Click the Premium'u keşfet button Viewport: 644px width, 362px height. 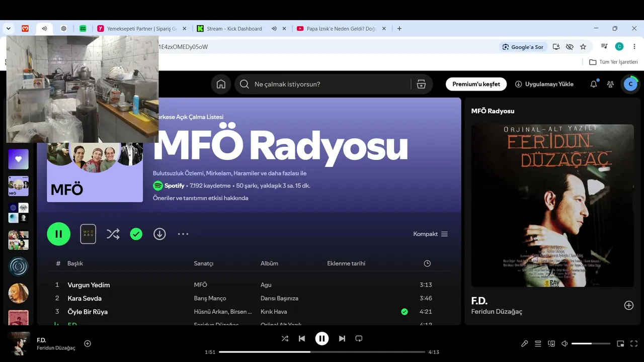(x=476, y=84)
